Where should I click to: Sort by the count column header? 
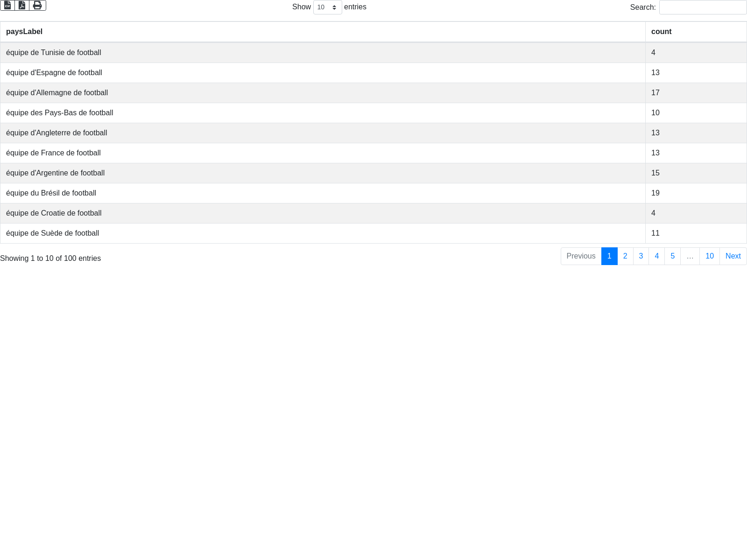[661, 32]
